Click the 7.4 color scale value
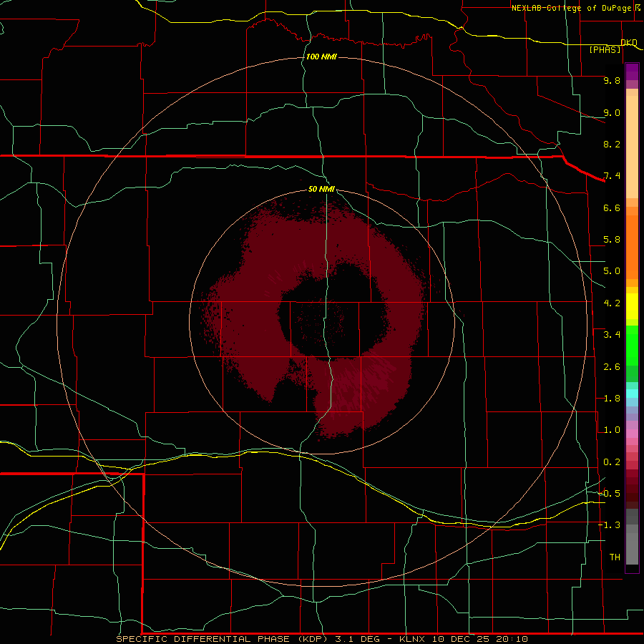This screenshot has width=644, height=644. [x=612, y=176]
